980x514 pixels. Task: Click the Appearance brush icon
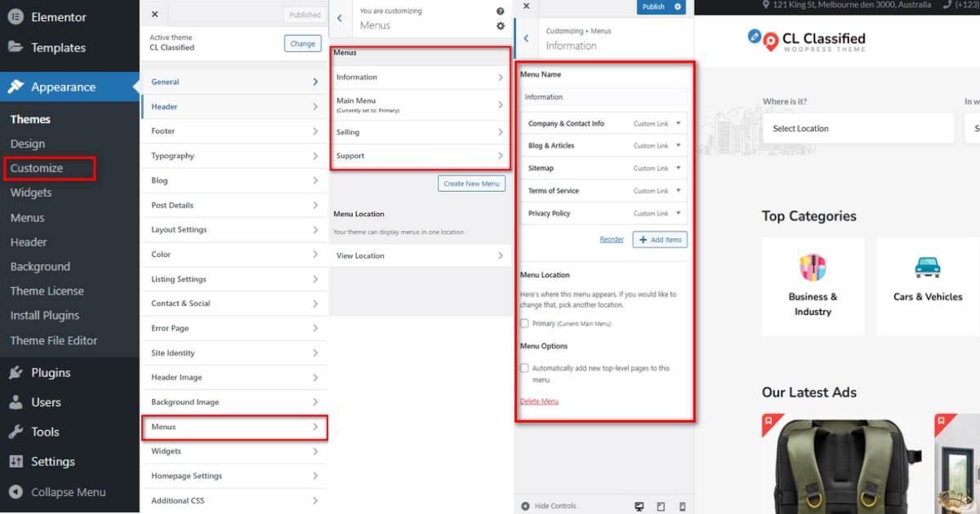click(16, 87)
